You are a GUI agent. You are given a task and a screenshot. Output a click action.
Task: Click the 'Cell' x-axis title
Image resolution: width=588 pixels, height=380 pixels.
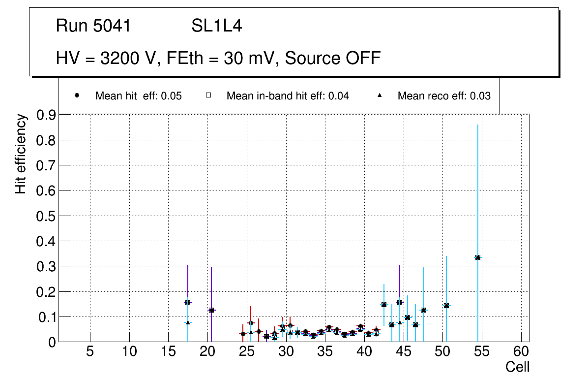pos(517,367)
